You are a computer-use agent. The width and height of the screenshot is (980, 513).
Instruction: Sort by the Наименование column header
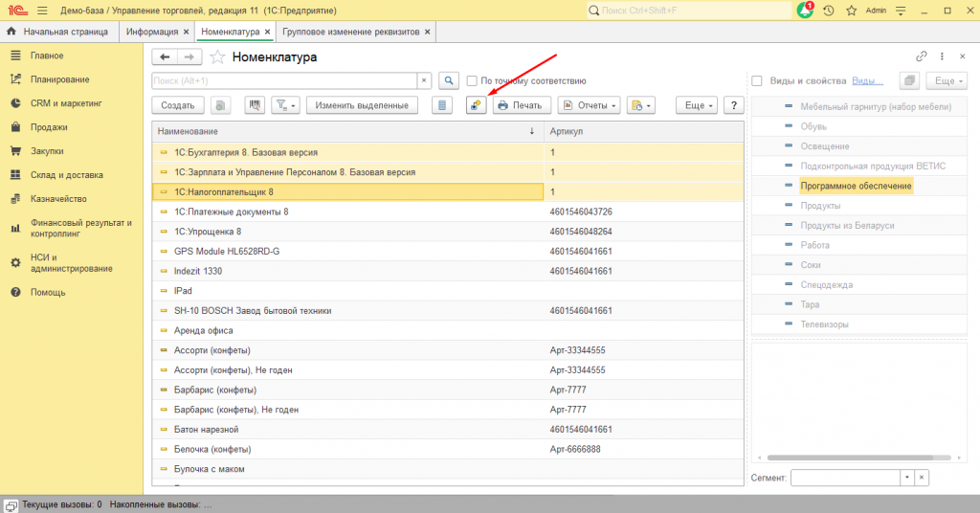(x=347, y=131)
